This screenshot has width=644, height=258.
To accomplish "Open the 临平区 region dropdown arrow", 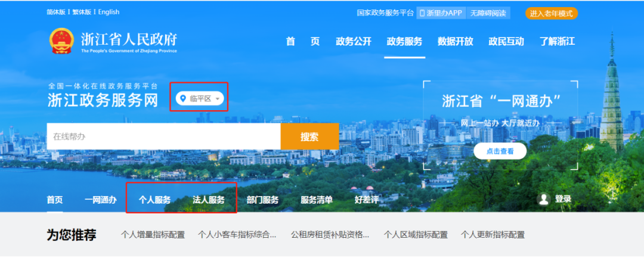I will (x=217, y=99).
